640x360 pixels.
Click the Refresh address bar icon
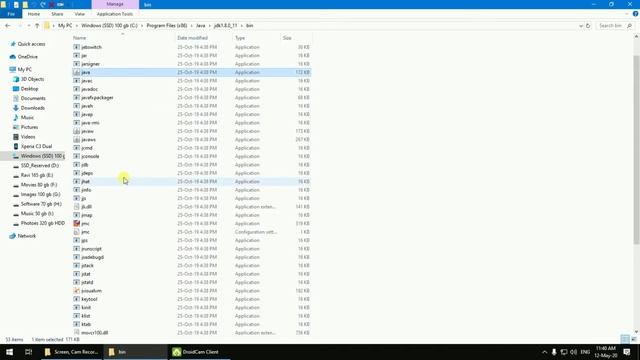coord(588,26)
